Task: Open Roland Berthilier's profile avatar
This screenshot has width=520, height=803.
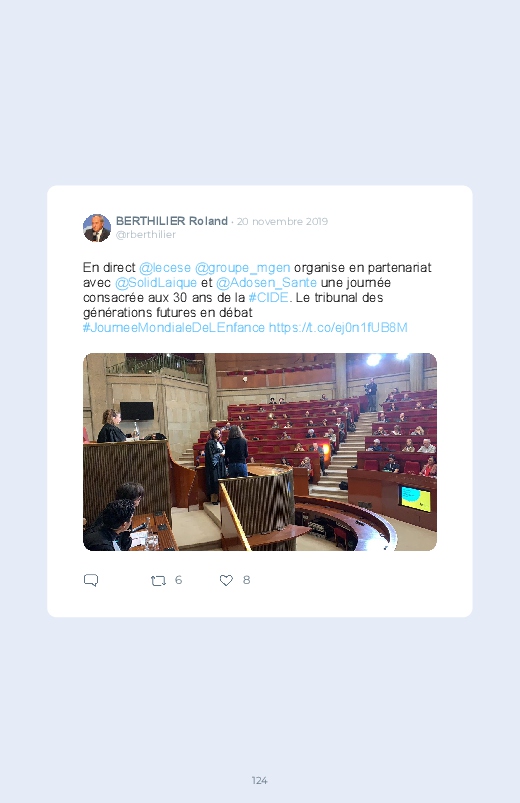Action: pos(97,228)
